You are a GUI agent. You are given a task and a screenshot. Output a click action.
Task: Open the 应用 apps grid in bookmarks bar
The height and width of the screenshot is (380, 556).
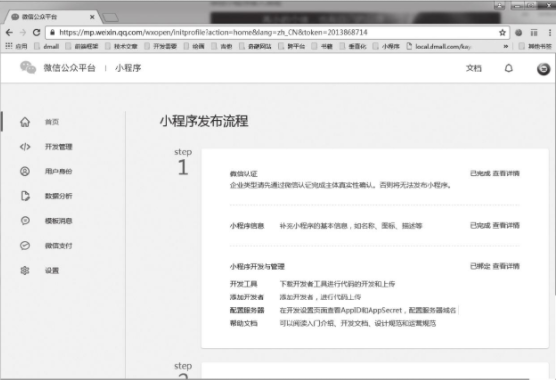[16, 46]
